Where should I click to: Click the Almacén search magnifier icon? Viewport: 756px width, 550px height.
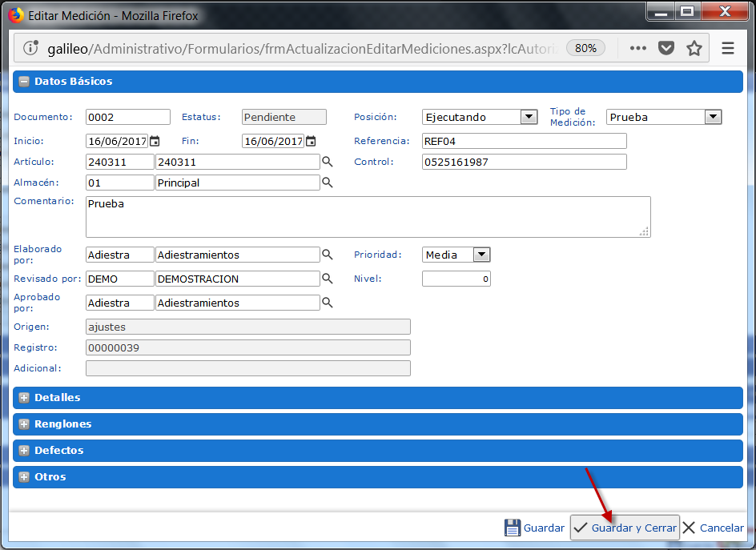pyautogui.click(x=327, y=183)
